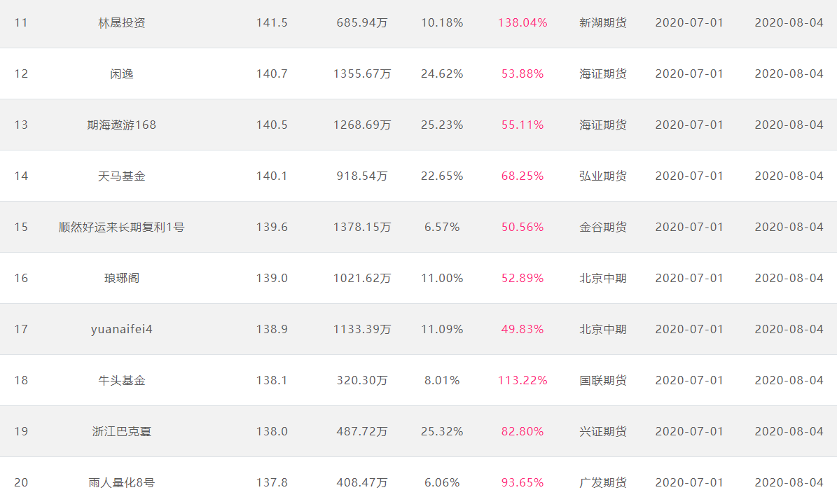Select the 天马基金 account link
Screen dimensions: 837x504
click(122, 176)
